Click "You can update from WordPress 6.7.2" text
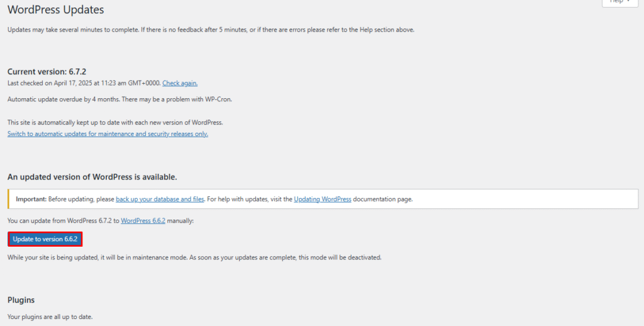The width and height of the screenshot is (644, 326). click(x=63, y=221)
